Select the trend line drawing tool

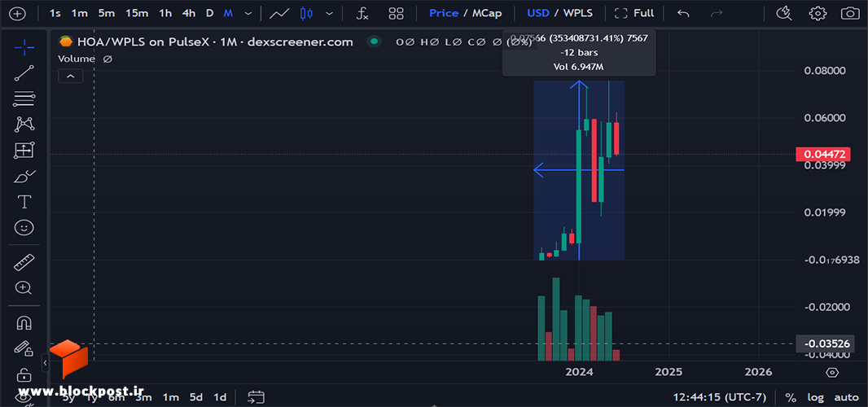[24, 73]
